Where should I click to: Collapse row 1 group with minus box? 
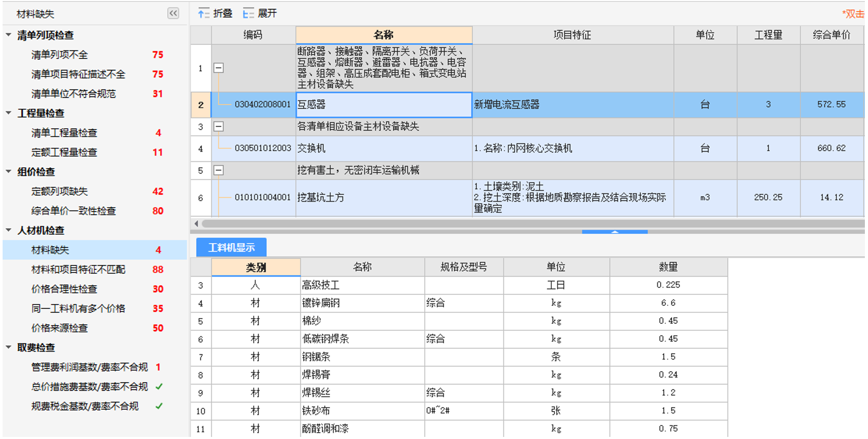click(x=219, y=68)
